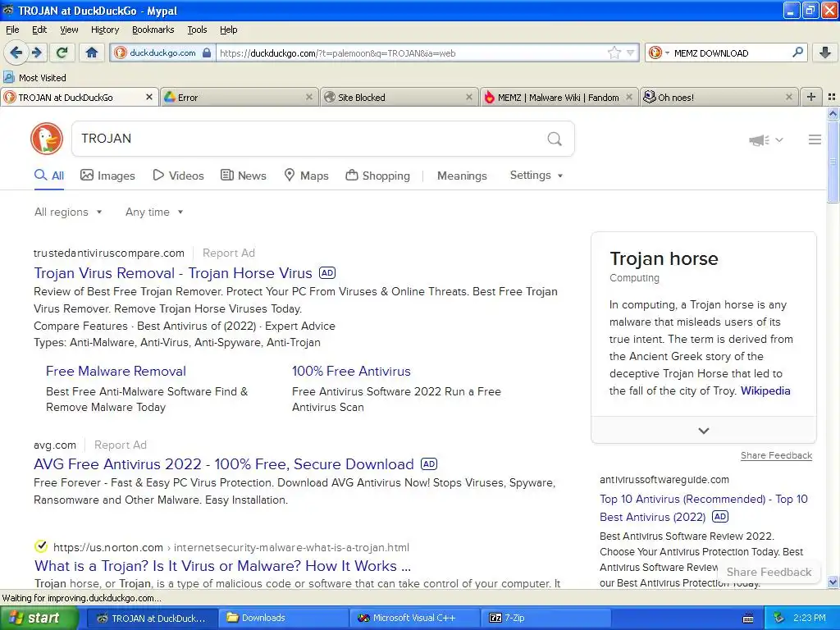Open the DuckDuckGo hamburger menu

pos(815,139)
